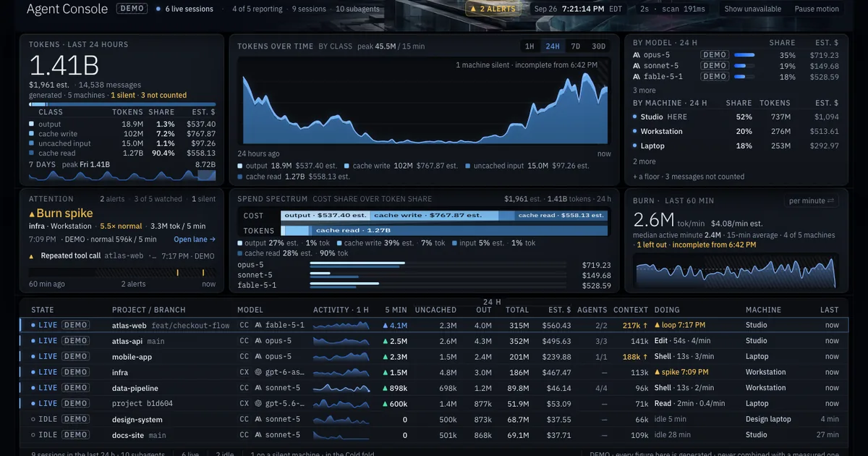Click the 1.41B total tokens figure
Image resolution: width=868 pixels, height=456 pixels.
point(64,65)
